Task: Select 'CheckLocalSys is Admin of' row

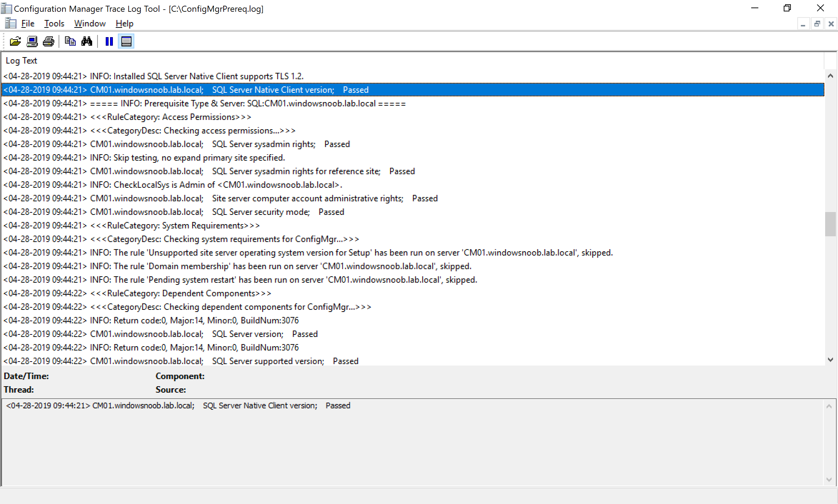Action: point(413,185)
